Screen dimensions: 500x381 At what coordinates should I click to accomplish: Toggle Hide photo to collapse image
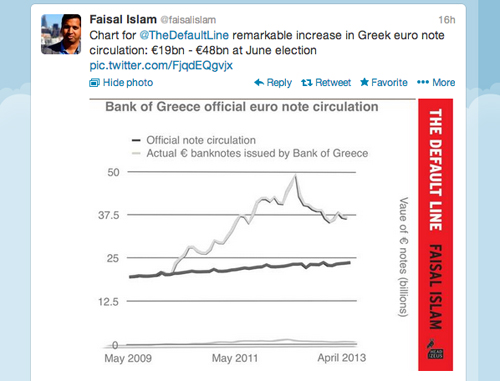click(121, 82)
